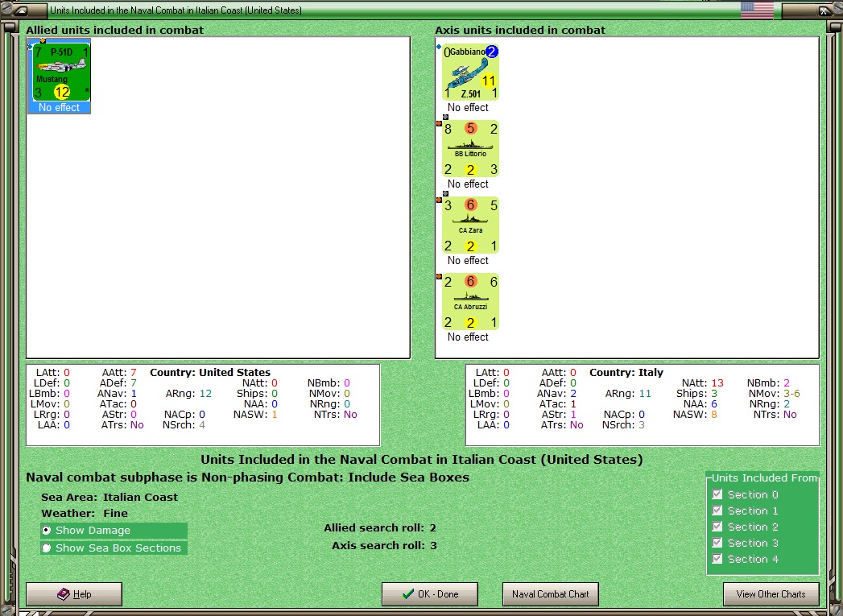The width and height of the screenshot is (843, 616).
Task: Click the Italy 'NAtt: 13' value
Action: [717, 383]
